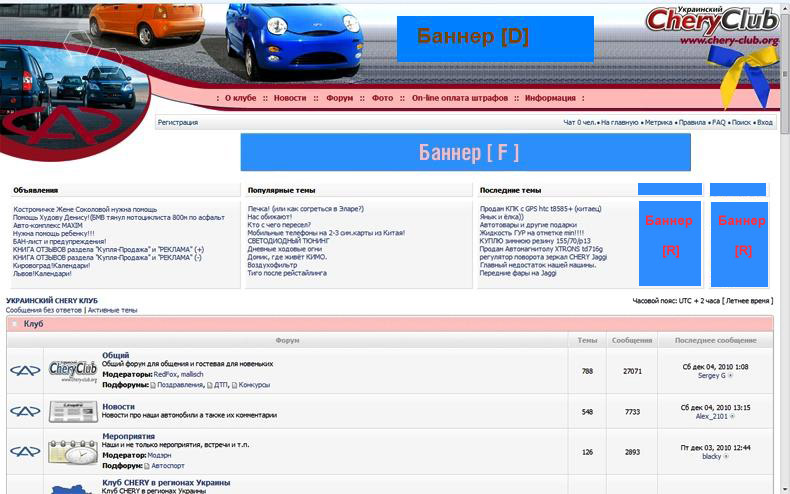This screenshot has width=790, height=494.
Task: Select Информация in the navigation bar
Action: coord(550,98)
